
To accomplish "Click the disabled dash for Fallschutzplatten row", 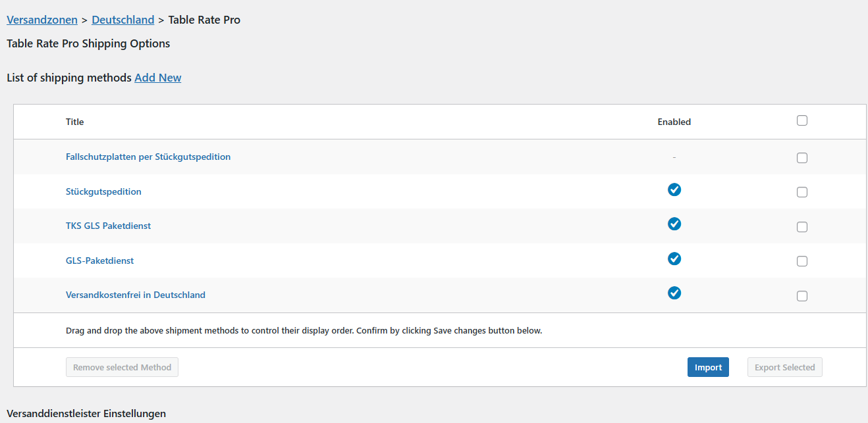I will [674, 157].
